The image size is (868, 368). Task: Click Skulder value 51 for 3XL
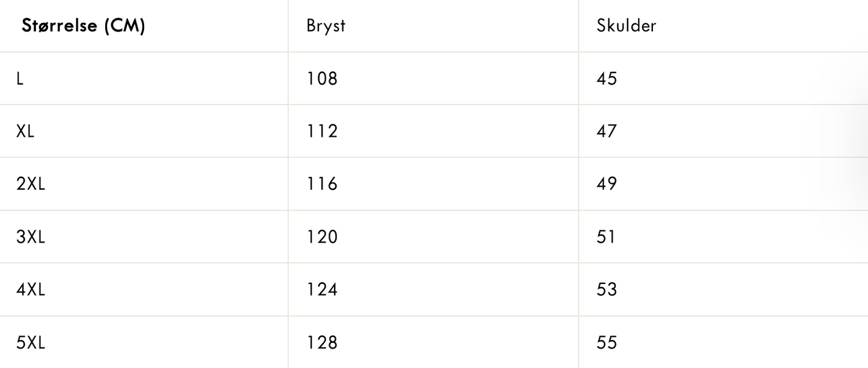(607, 237)
